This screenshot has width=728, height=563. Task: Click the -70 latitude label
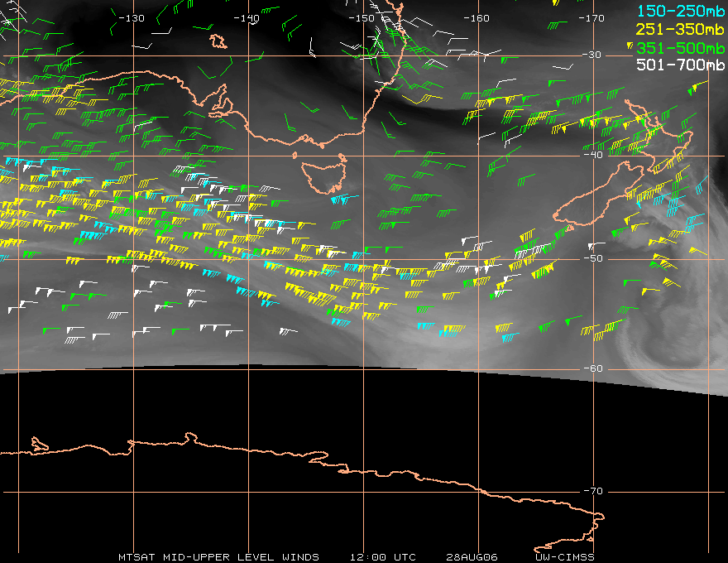pos(593,491)
